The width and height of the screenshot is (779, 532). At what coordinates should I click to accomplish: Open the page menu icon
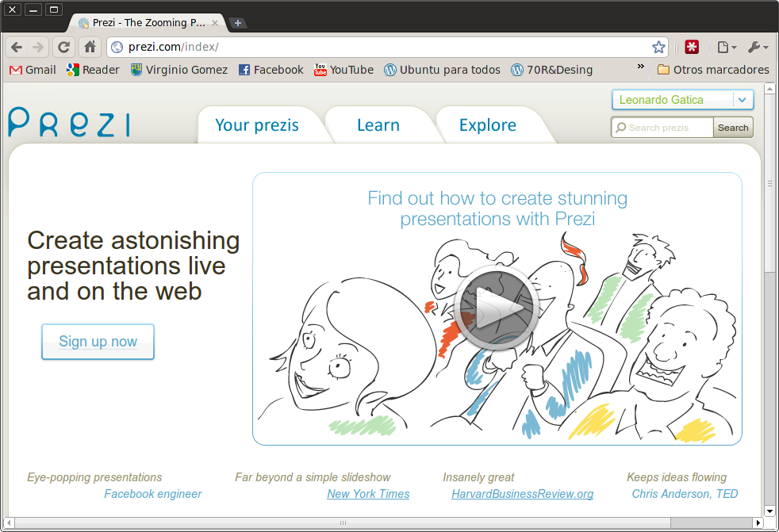(727, 48)
